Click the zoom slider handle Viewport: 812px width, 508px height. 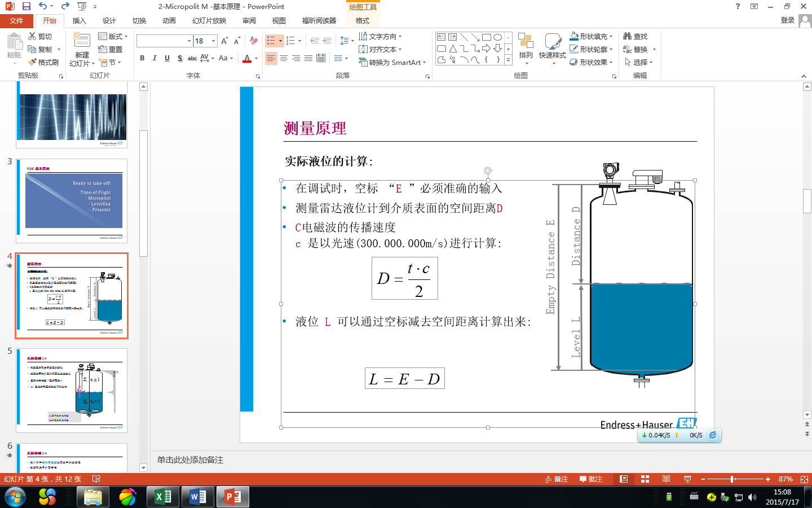(732, 479)
